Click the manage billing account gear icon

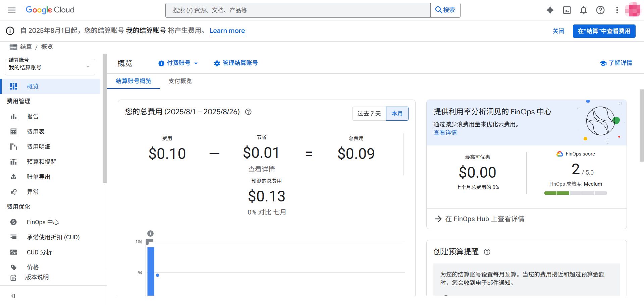click(x=217, y=63)
